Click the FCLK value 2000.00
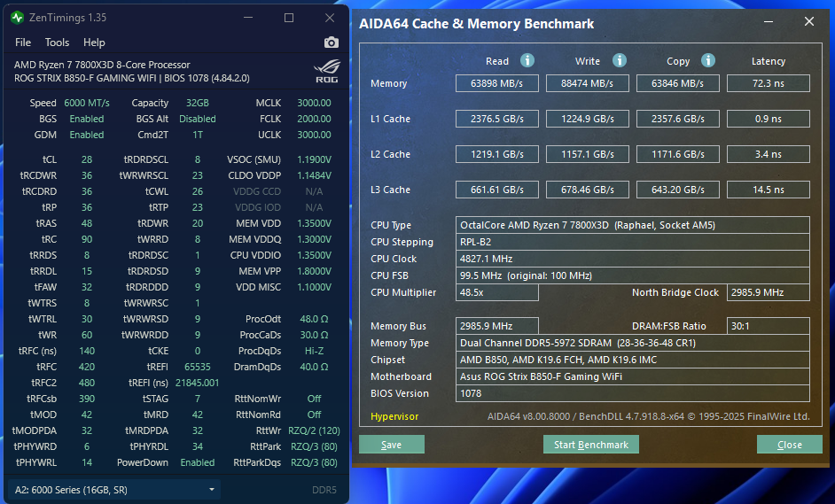 314,119
